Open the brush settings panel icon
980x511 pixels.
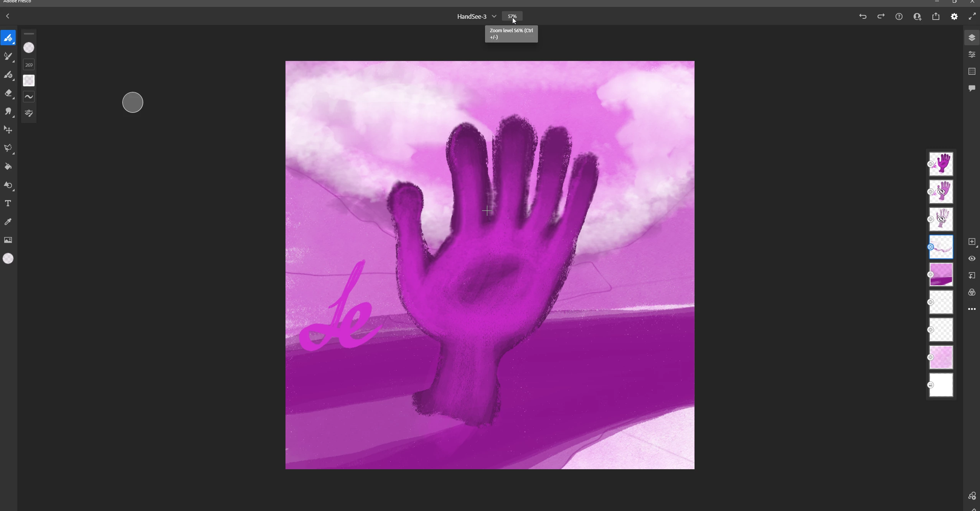coord(29,113)
